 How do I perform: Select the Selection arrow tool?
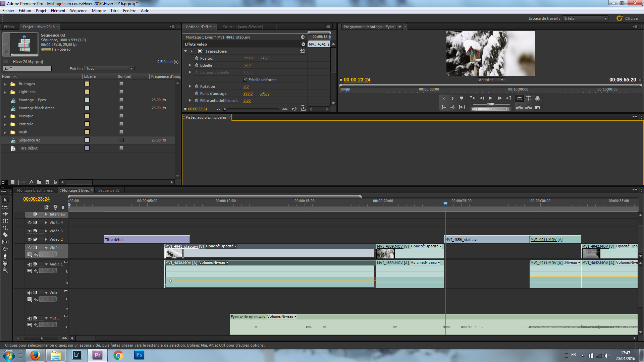[5, 200]
